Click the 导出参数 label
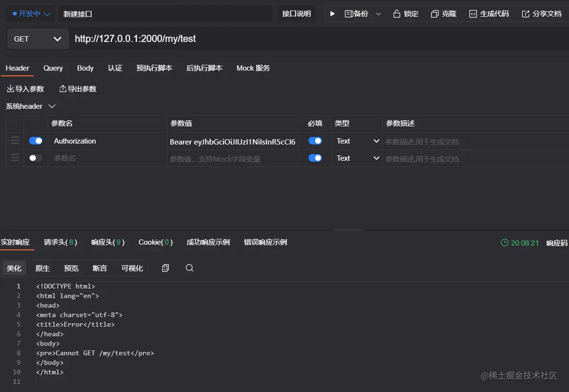569x392 pixels. tap(82, 89)
